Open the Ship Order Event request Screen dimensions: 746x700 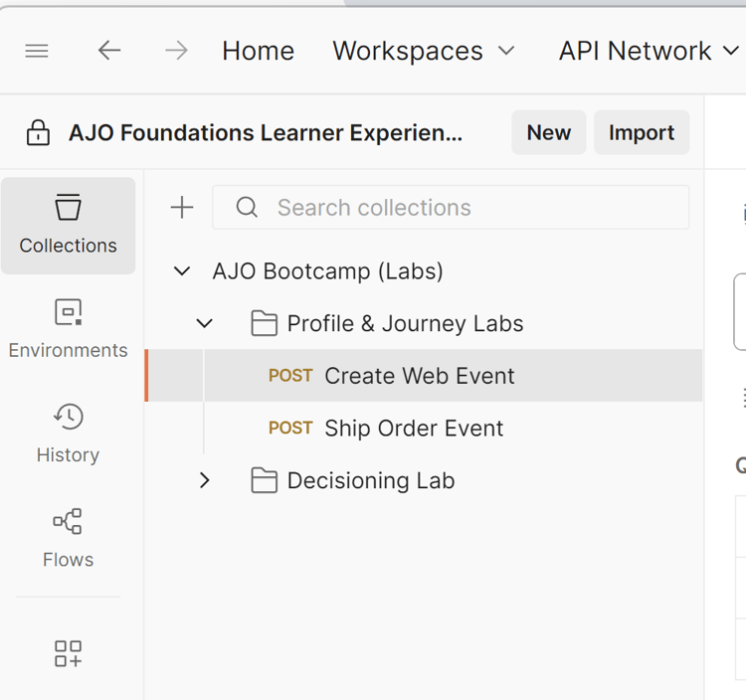(x=424, y=428)
